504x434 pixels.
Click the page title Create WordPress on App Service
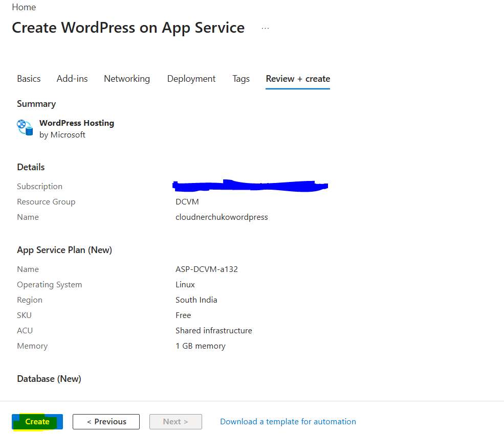[128, 28]
